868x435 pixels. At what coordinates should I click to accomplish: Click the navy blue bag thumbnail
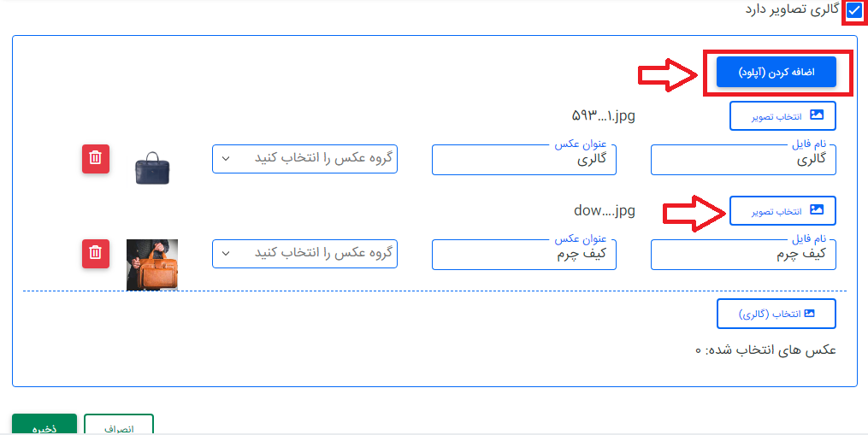point(153,168)
